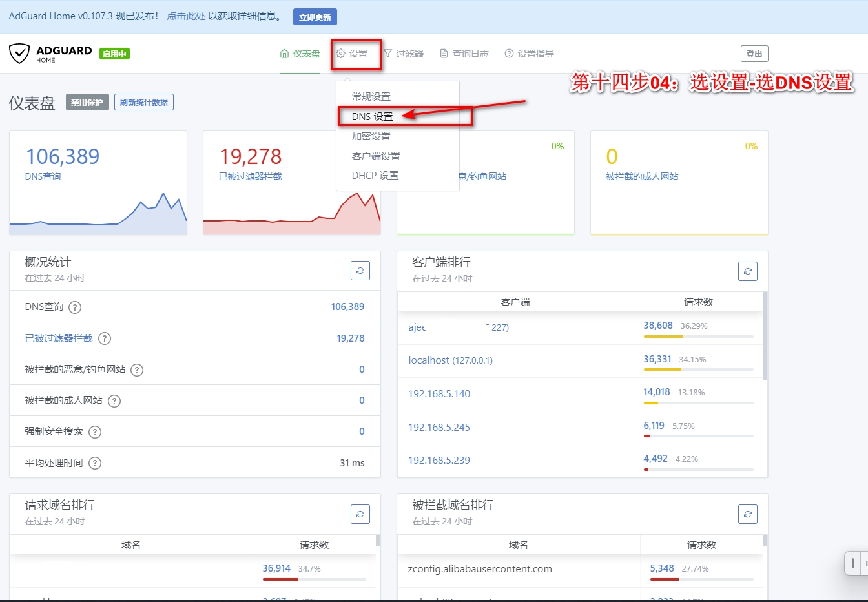Choose 加密设置 in the settings menu
868x602 pixels.
coord(371,136)
